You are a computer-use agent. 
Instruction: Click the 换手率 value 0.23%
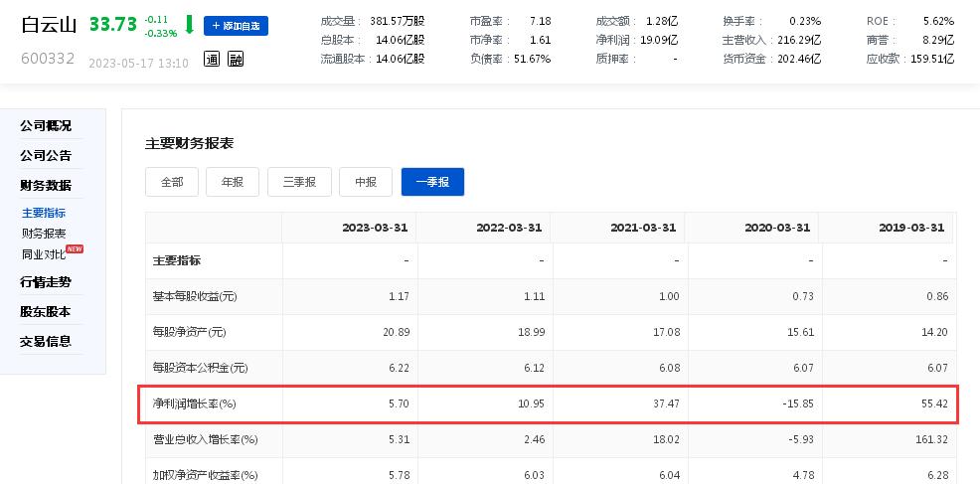[x=805, y=21]
